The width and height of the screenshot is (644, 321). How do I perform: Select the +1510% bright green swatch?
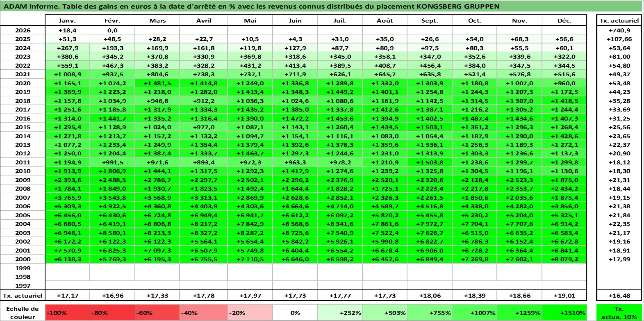pyautogui.click(x=564, y=313)
